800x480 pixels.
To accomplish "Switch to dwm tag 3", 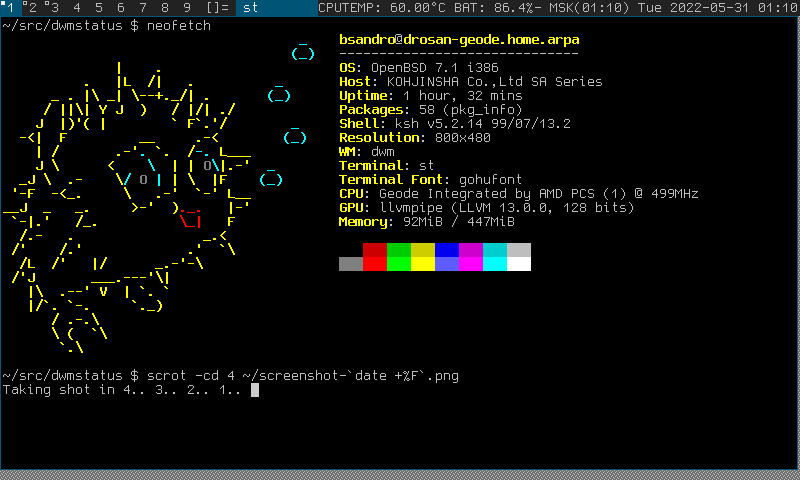I will click(x=56, y=8).
